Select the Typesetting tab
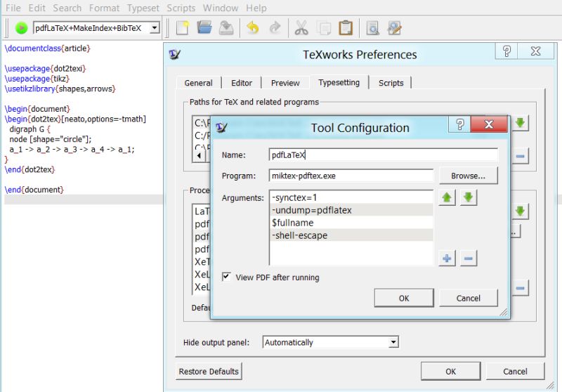 tap(339, 82)
